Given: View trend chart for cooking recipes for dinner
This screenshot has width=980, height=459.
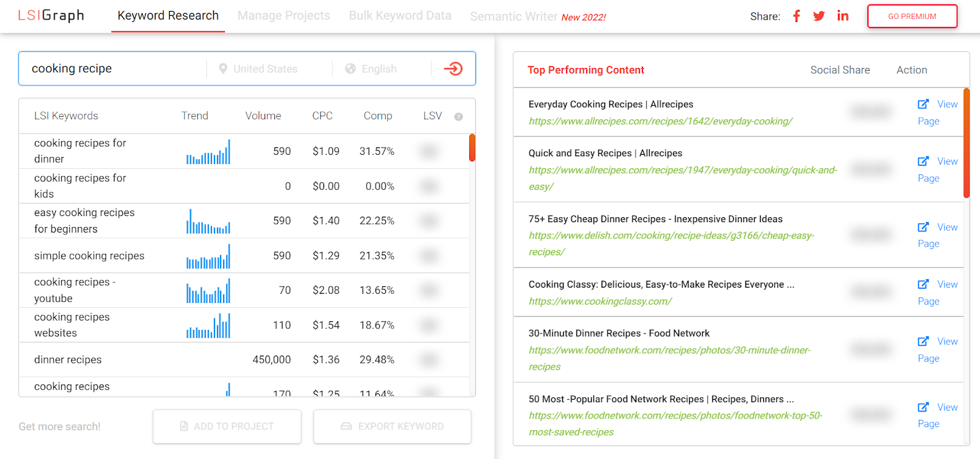Looking at the screenshot, I should pyautogui.click(x=208, y=152).
